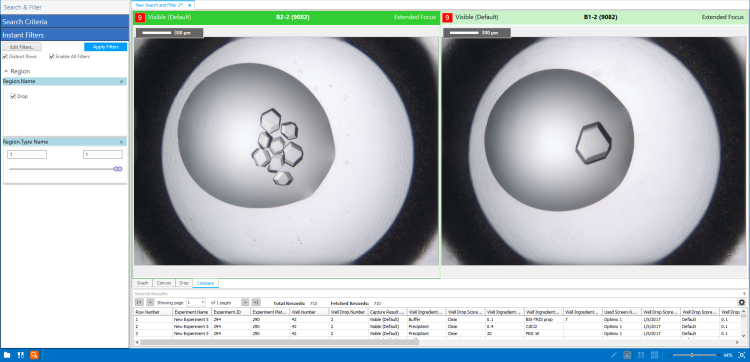
Task: Select the single image view icon
Action: click(x=627, y=355)
